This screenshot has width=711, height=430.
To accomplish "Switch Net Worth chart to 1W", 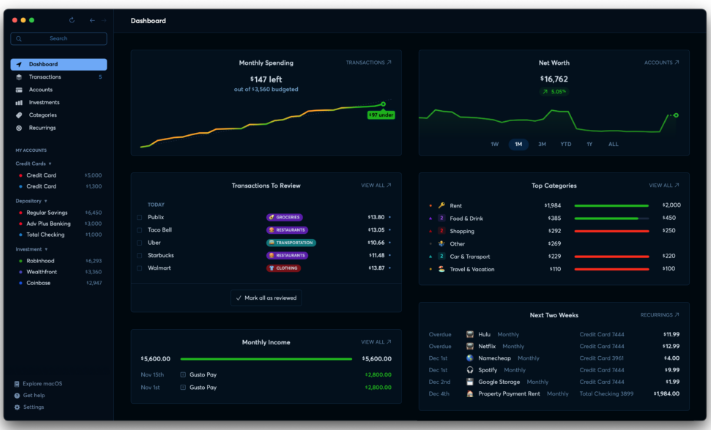I will click(494, 144).
